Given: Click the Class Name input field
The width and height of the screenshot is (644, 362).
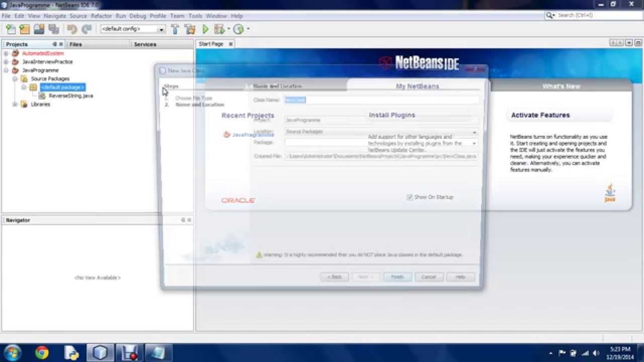Looking at the screenshot, I should (x=381, y=100).
